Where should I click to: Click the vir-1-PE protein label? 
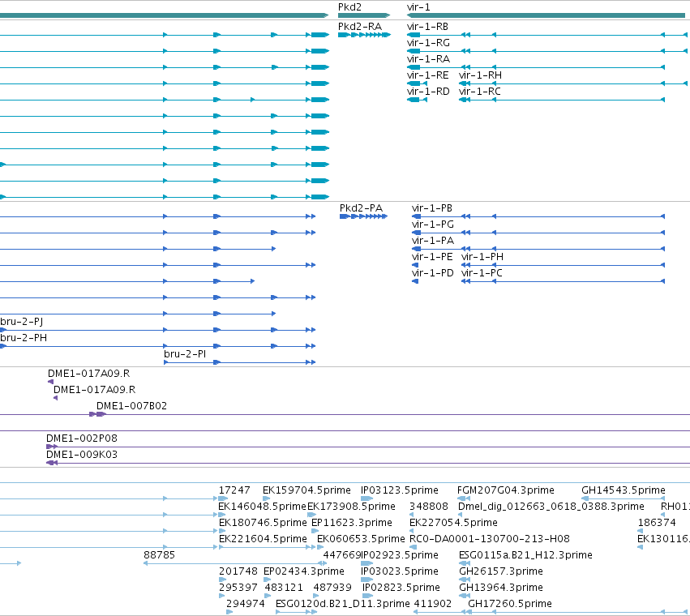pos(432,257)
